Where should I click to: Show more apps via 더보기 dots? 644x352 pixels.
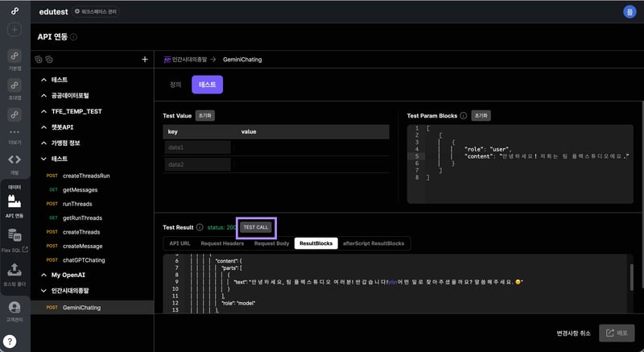click(14, 132)
